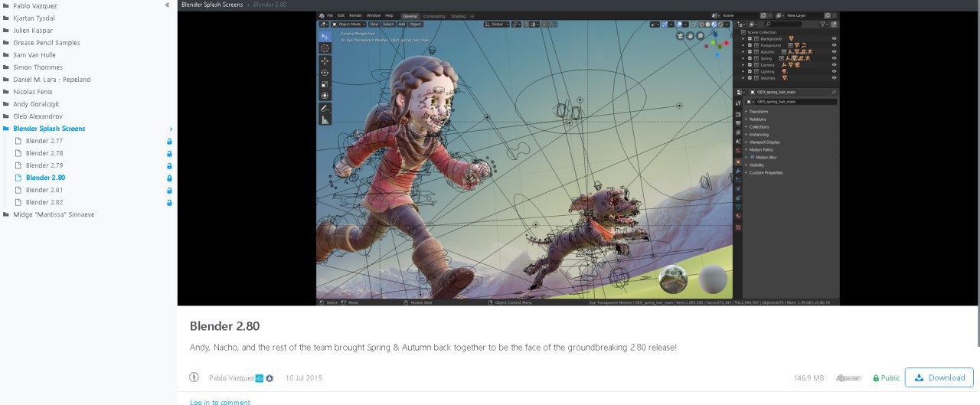Screen dimensions: 980x405
Task: Expand the Viewport Display panel
Action: (764, 142)
